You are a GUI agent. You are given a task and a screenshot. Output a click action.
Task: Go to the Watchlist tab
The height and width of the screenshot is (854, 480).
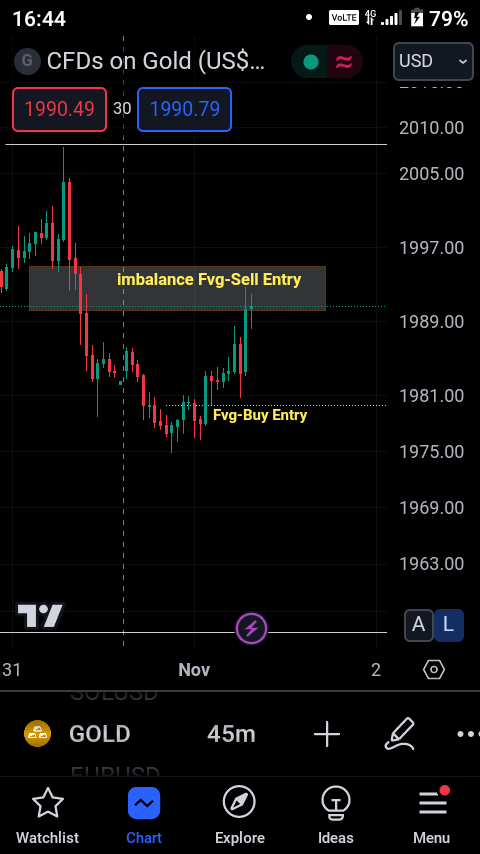(47, 816)
